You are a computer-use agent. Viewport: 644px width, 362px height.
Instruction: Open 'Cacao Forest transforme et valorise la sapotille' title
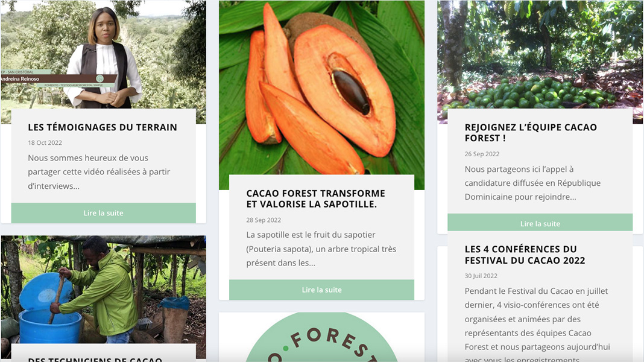pos(316,198)
